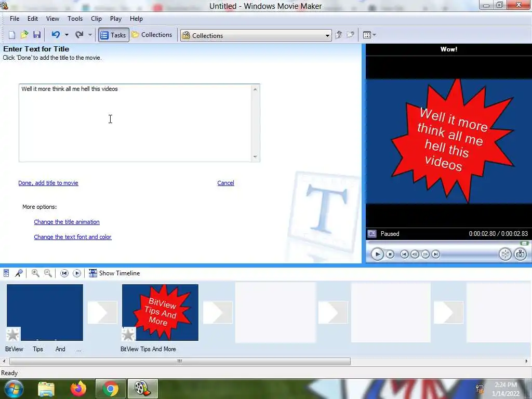Jump back using the preview Back button
The height and width of the screenshot is (399, 532).
(404, 254)
